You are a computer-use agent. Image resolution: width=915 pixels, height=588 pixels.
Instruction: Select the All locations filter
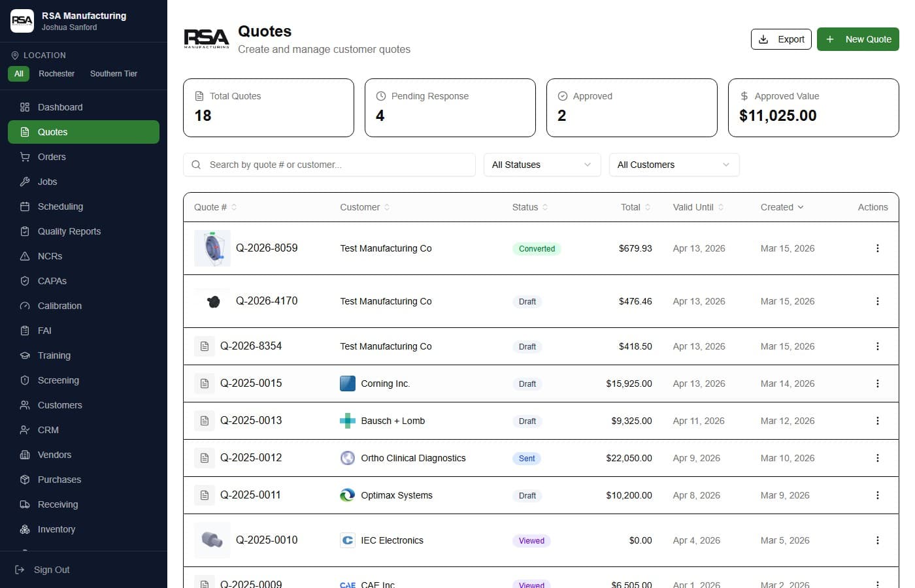tap(19, 74)
